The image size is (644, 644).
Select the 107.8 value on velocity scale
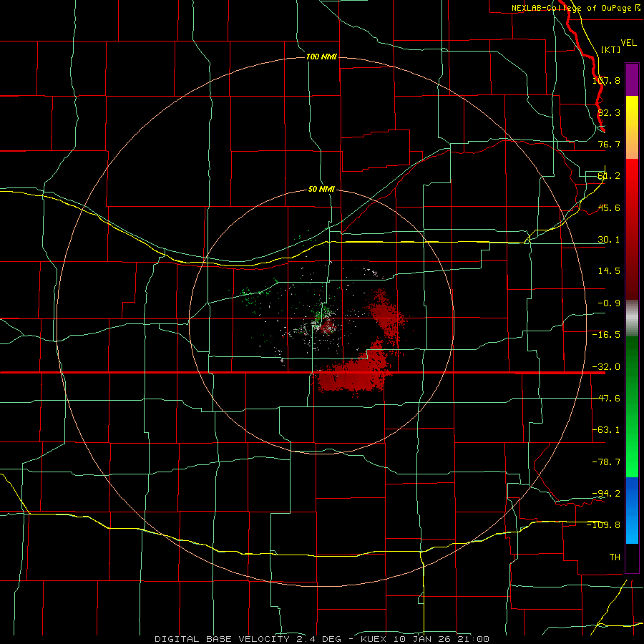click(606, 80)
